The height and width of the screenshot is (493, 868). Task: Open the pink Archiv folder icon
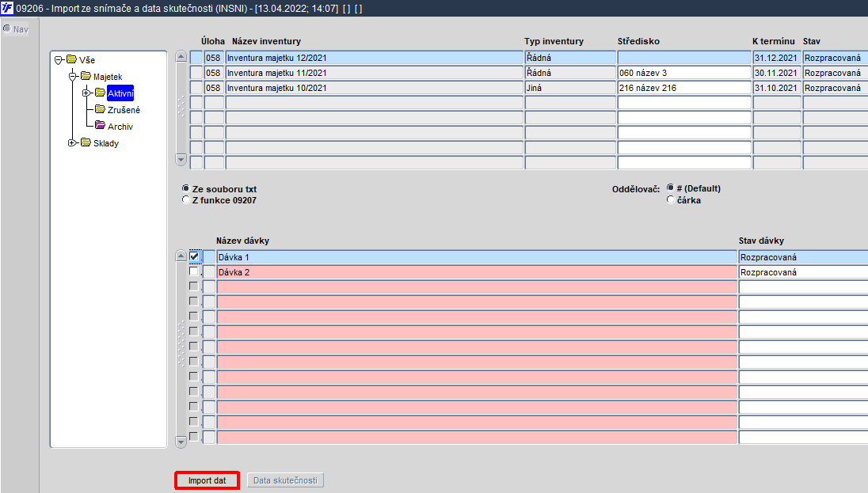point(101,126)
